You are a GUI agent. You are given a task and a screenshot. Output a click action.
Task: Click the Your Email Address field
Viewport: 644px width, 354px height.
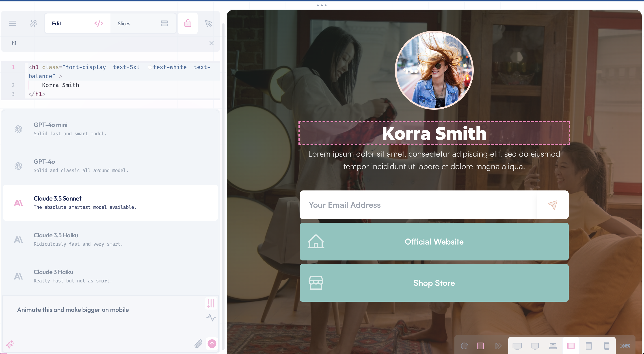click(418, 205)
